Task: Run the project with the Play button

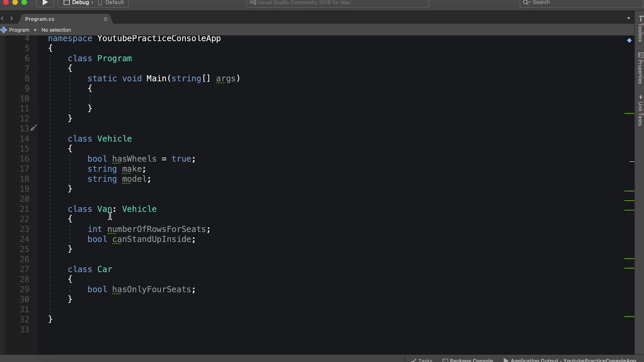Action: coord(45,3)
